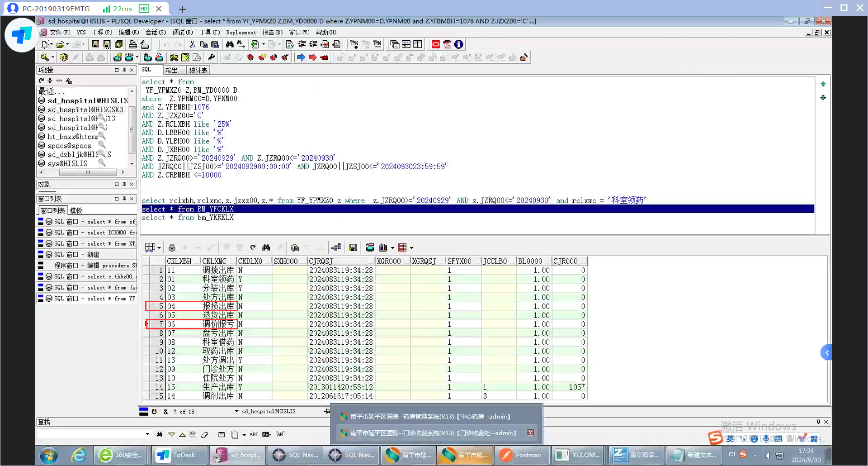This screenshot has width=868, height=466.
Task: Click the Find binoculars icon in main toolbar
Action: [230, 44]
